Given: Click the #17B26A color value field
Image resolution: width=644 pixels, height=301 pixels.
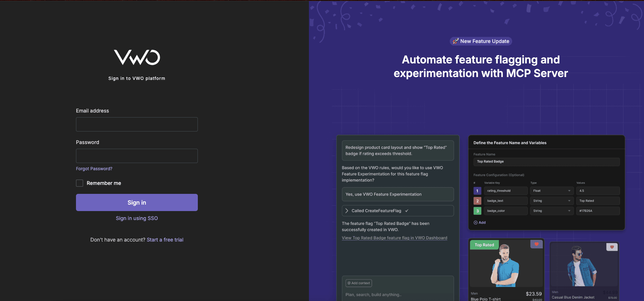Looking at the screenshot, I should (598, 211).
